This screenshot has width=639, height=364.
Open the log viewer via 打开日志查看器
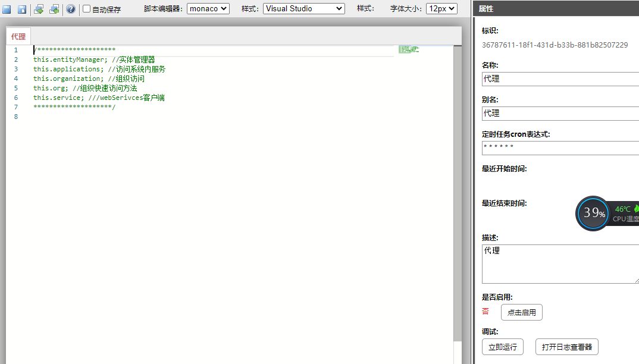click(566, 347)
